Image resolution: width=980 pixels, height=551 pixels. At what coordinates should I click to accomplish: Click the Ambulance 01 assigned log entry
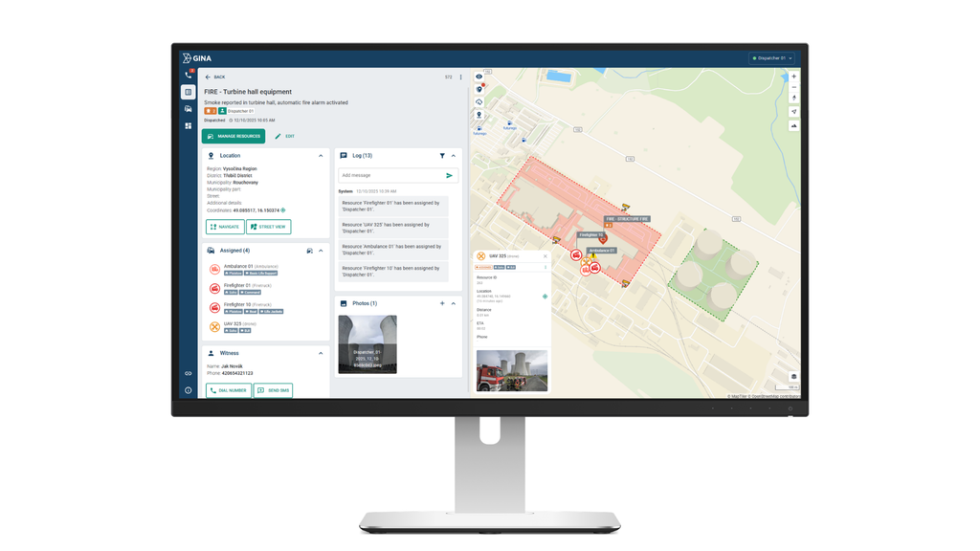click(x=393, y=250)
